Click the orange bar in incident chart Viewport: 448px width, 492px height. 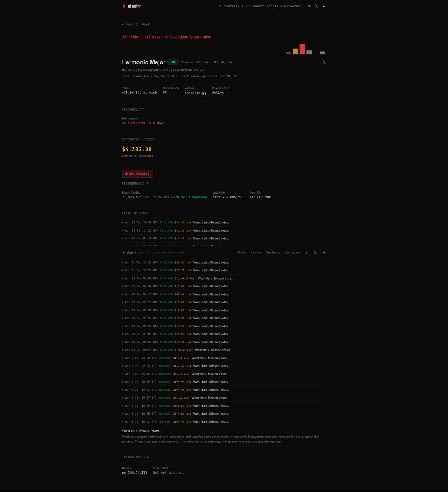[x=295, y=51]
